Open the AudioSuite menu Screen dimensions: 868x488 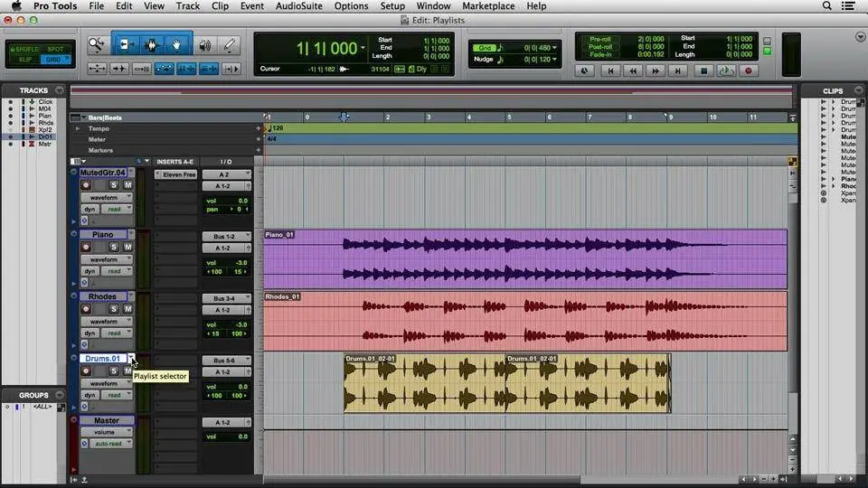(x=299, y=6)
